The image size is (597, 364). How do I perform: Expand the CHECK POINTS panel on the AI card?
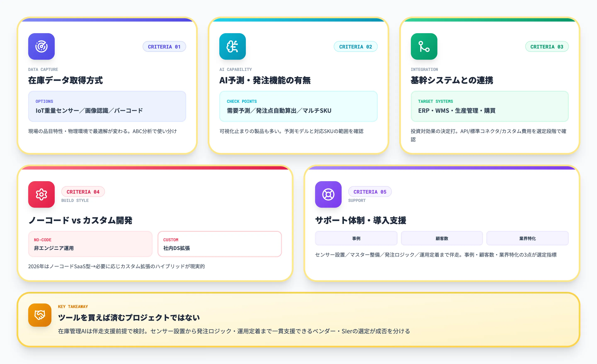coord(298,106)
